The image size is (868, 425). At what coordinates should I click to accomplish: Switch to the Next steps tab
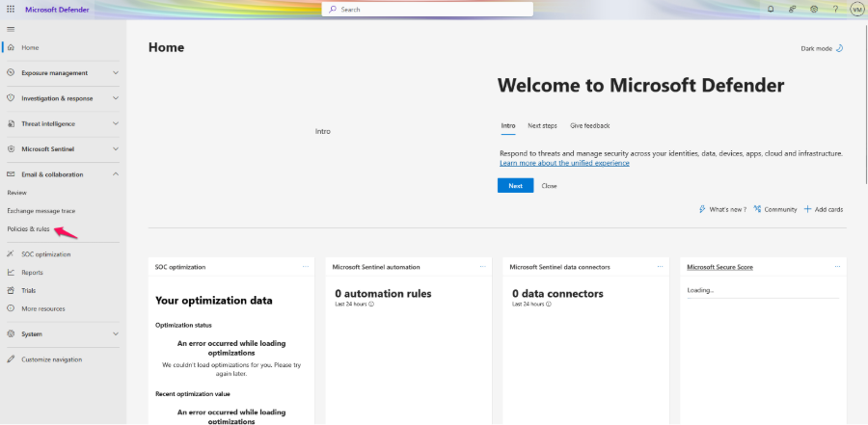(x=542, y=125)
